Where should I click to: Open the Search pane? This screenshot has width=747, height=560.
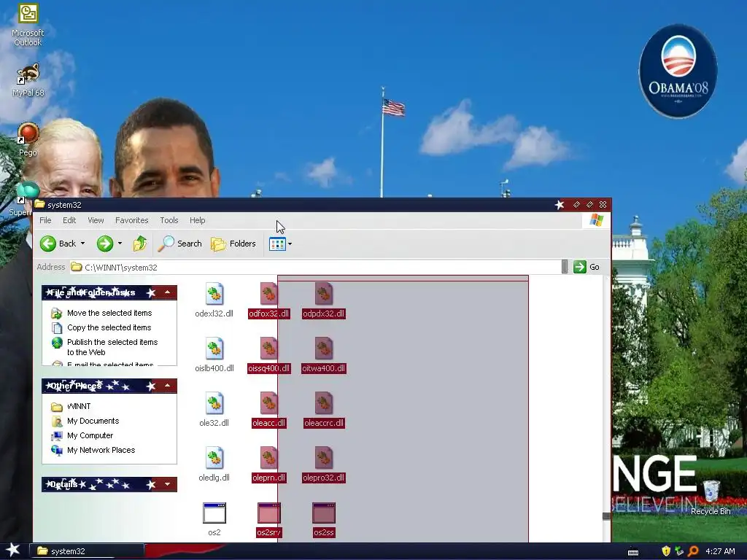pyautogui.click(x=181, y=244)
